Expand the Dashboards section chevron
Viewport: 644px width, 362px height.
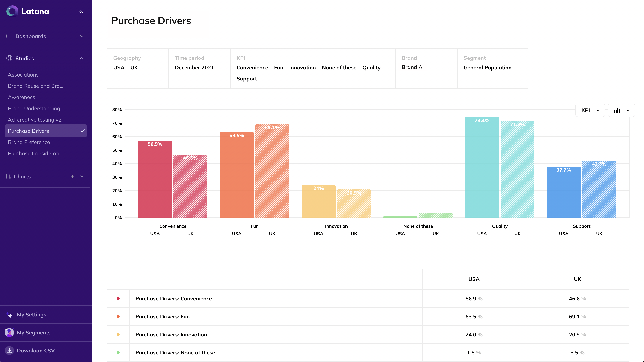click(82, 36)
